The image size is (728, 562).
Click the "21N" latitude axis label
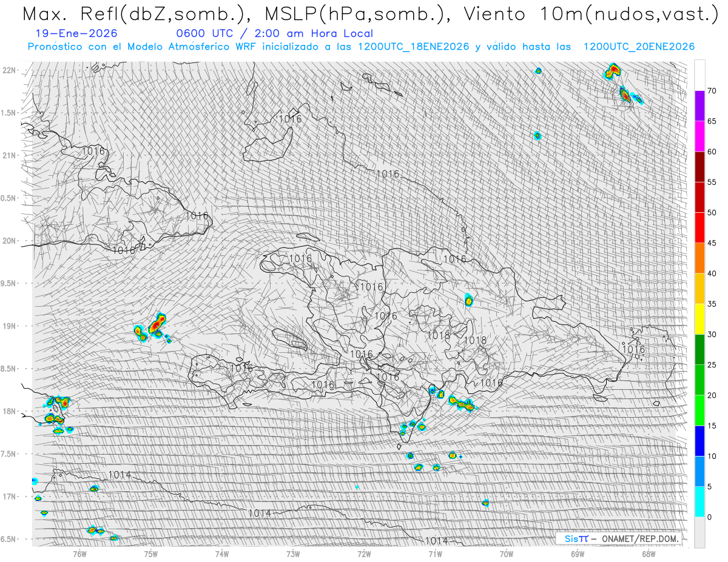[9, 156]
